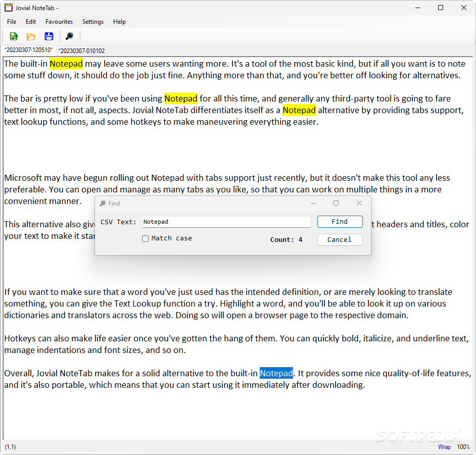The height and width of the screenshot is (455, 476).
Task: Click the Open folder toolbar icon
Action: (x=31, y=36)
